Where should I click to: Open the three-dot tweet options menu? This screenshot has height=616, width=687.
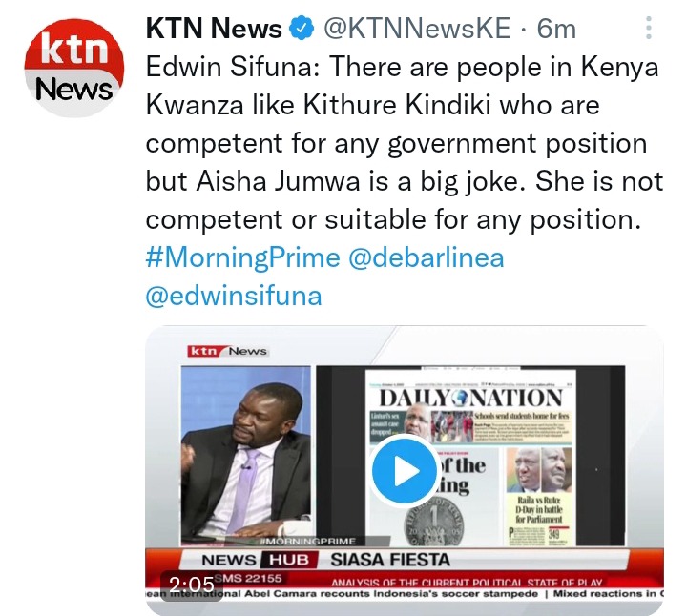[x=649, y=28]
